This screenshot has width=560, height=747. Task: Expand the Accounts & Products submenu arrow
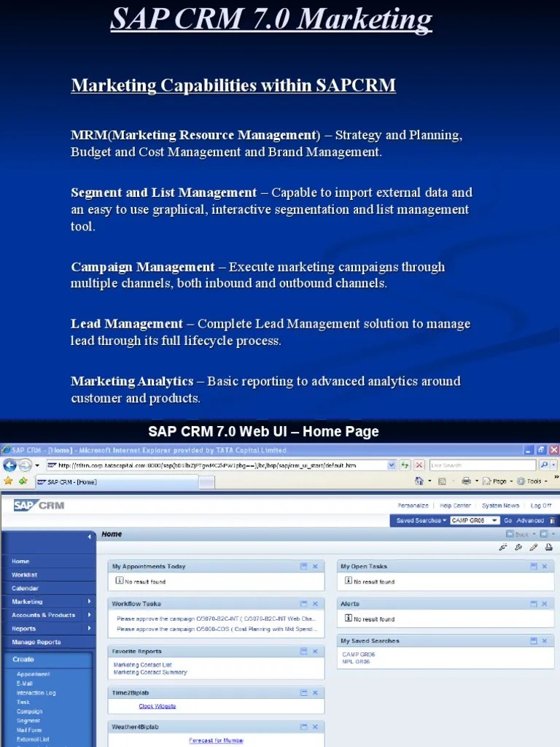pyautogui.click(x=89, y=615)
